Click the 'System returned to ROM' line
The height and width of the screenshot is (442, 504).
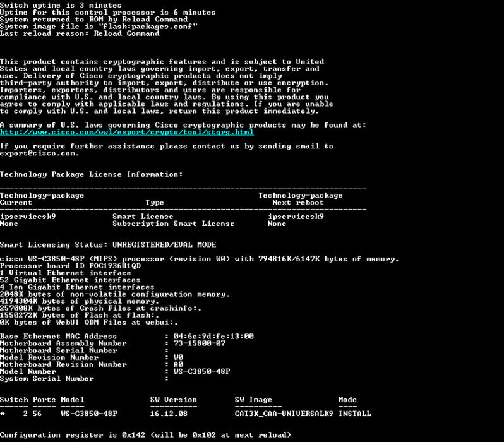94,20
